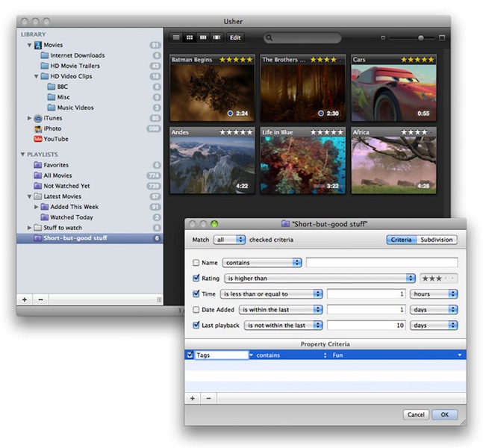Click add playlist plus button in sidebar
Image resolution: width=483 pixels, height=448 pixels.
[24, 299]
